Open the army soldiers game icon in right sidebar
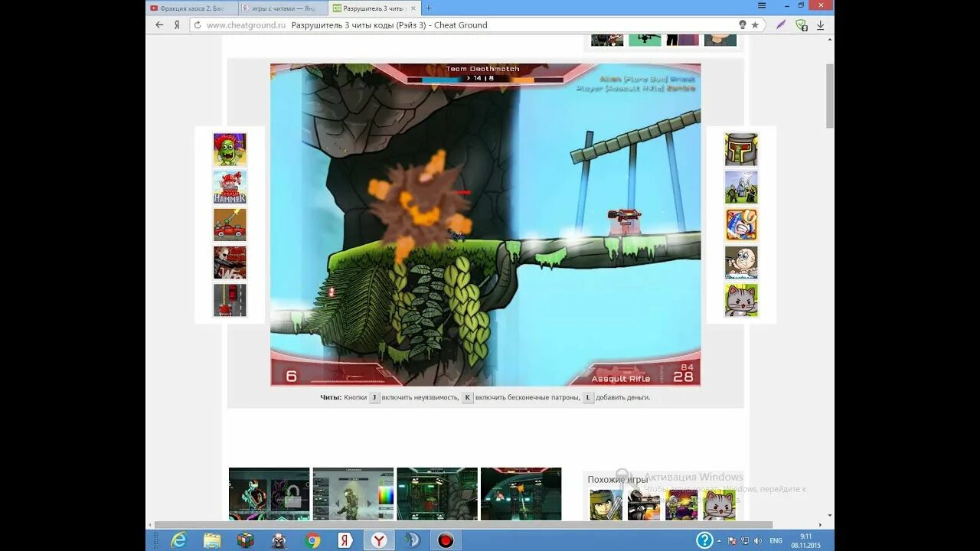Viewport: 980px width, 551px height. click(x=741, y=187)
